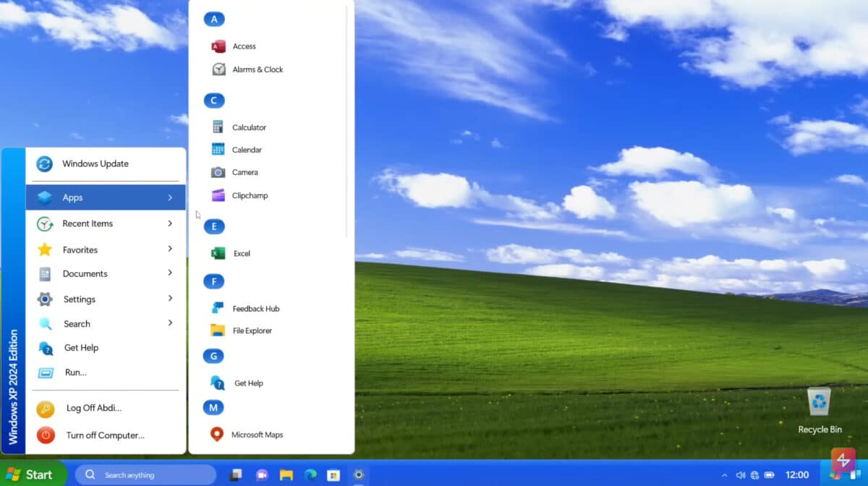Expand the hidden icons tray chevron
868x486 pixels.
pyautogui.click(x=725, y=474)
